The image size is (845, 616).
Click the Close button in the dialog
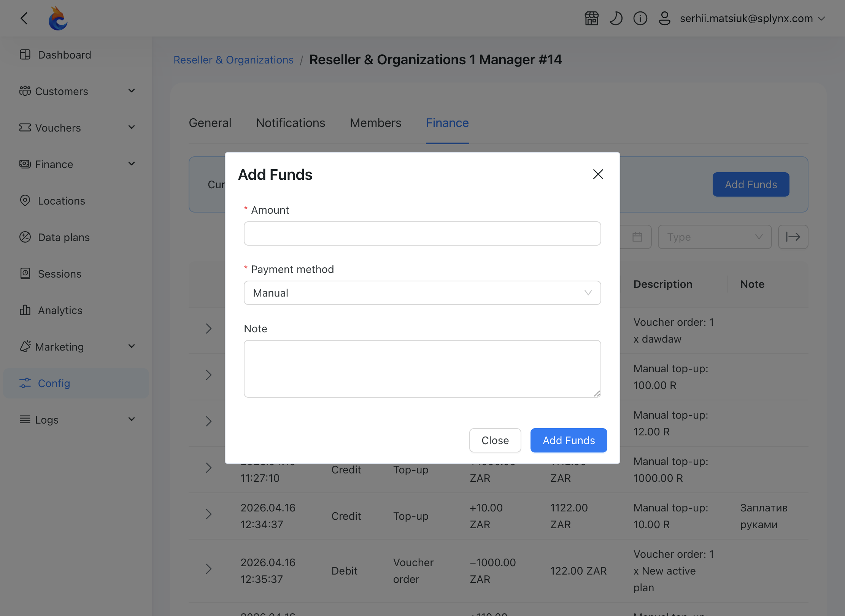(x=495, y=440)
